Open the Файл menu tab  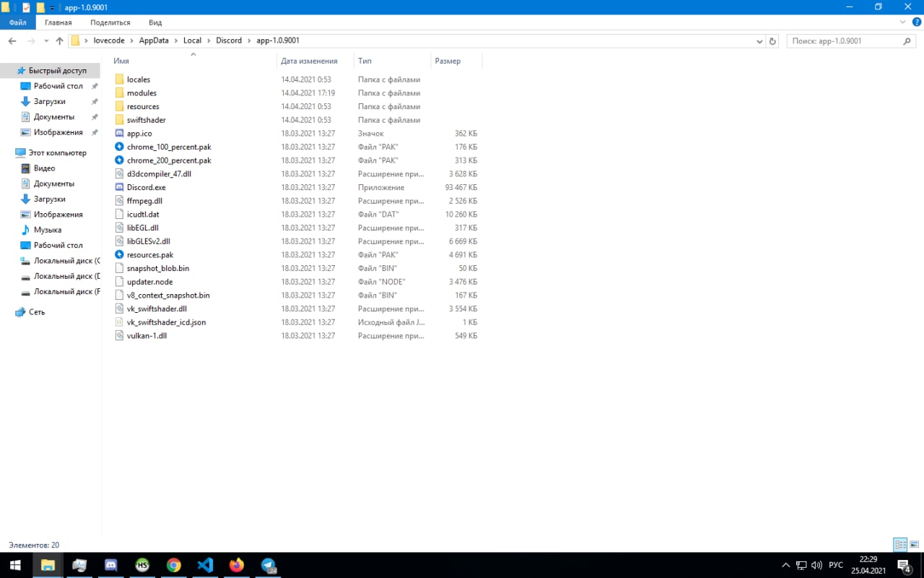(x=17, y=22)
